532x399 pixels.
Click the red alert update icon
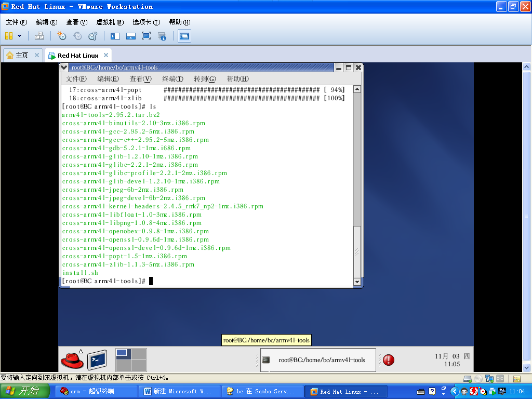(x=389, y=360)
